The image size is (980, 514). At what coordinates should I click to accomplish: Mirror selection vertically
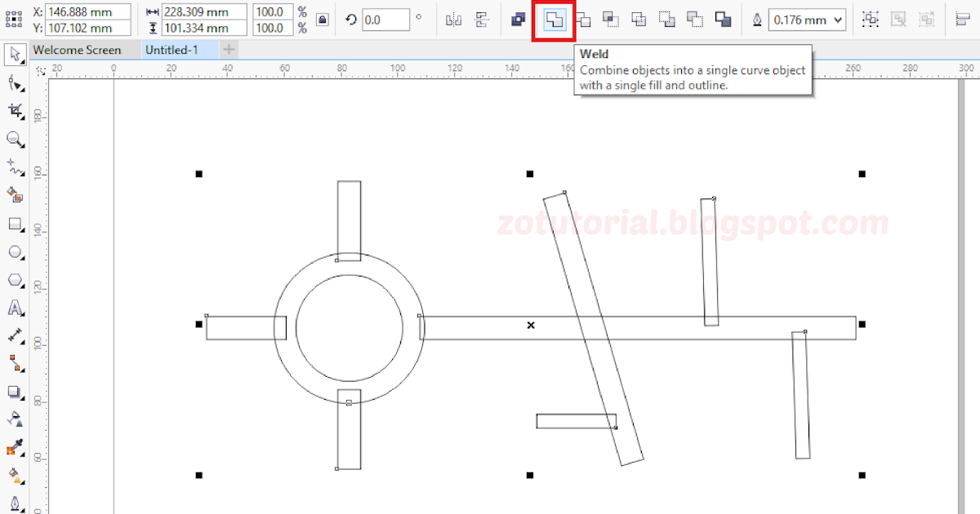482,20
